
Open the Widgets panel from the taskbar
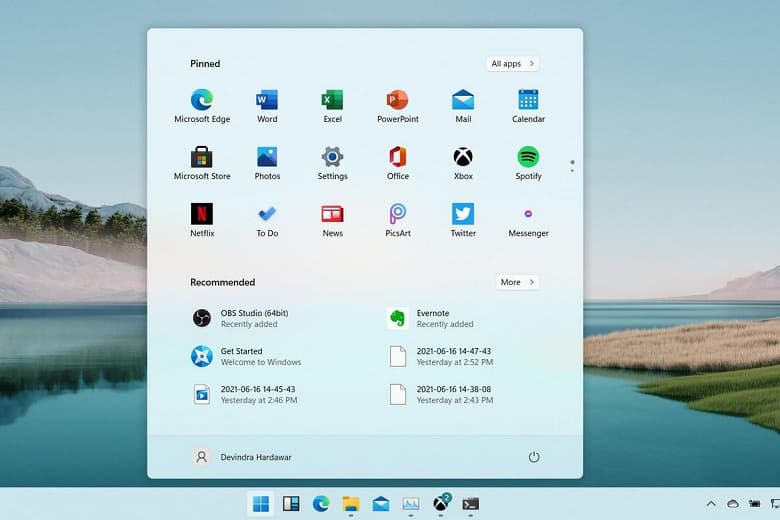[291, 504]
